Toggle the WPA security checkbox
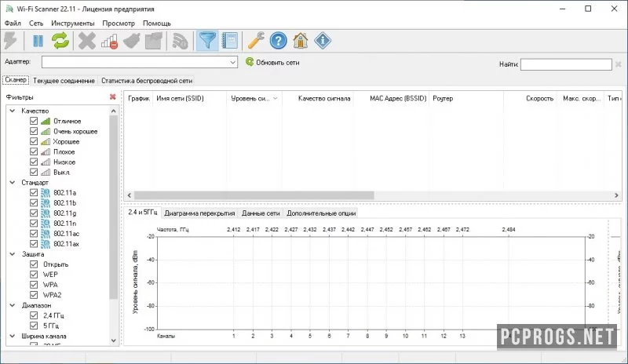This screenshot has height=364, width=628. (34, 285)
